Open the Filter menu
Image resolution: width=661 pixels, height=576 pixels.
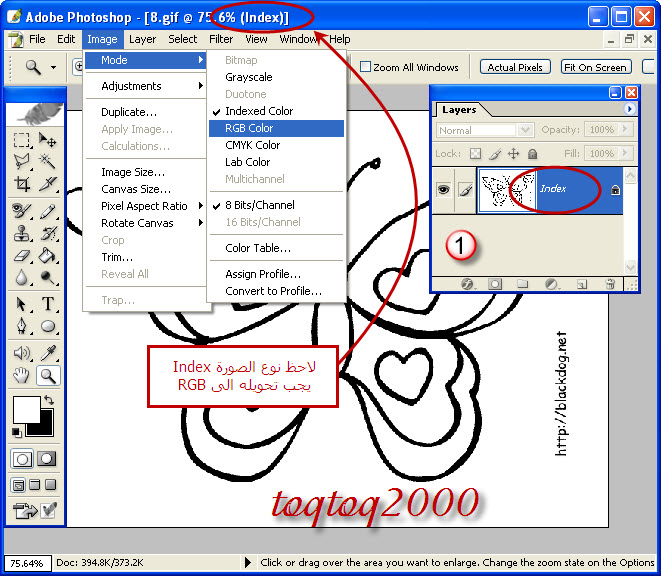221,39
